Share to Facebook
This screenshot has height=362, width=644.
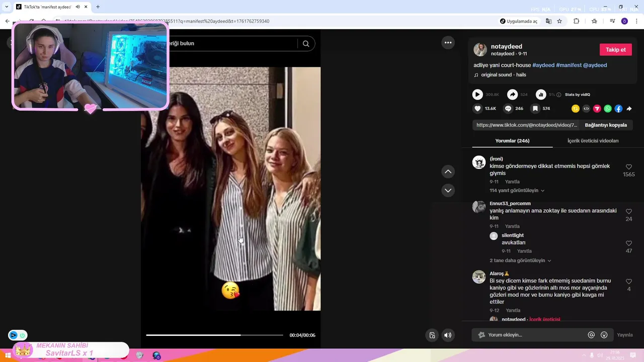click(618, 109)
